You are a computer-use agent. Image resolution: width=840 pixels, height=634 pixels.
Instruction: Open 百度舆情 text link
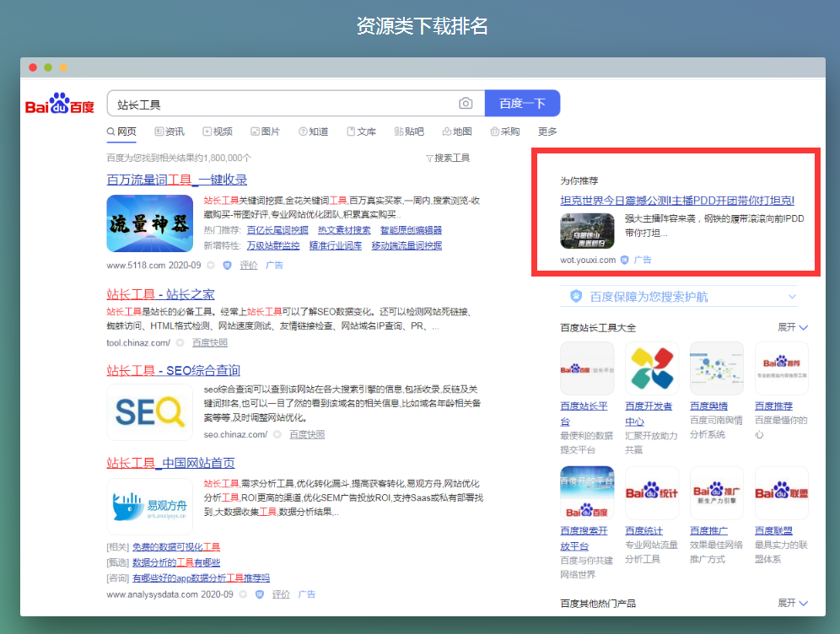[708, 406]
